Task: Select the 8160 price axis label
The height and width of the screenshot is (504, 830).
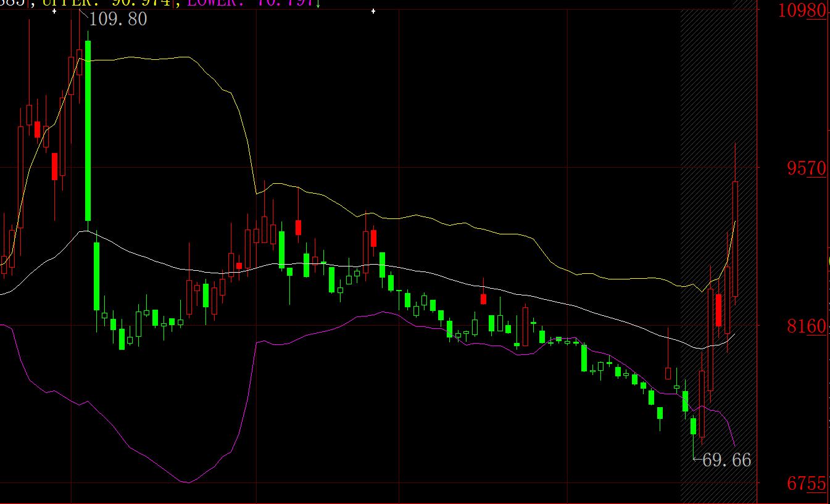Action: (807, 326)
